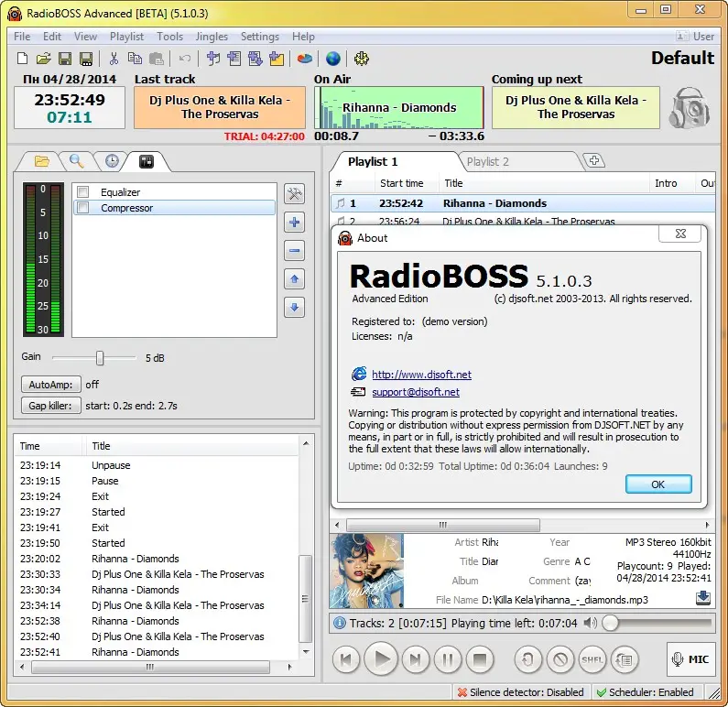Enable the Equalizer checkbox

pos(83,192)
